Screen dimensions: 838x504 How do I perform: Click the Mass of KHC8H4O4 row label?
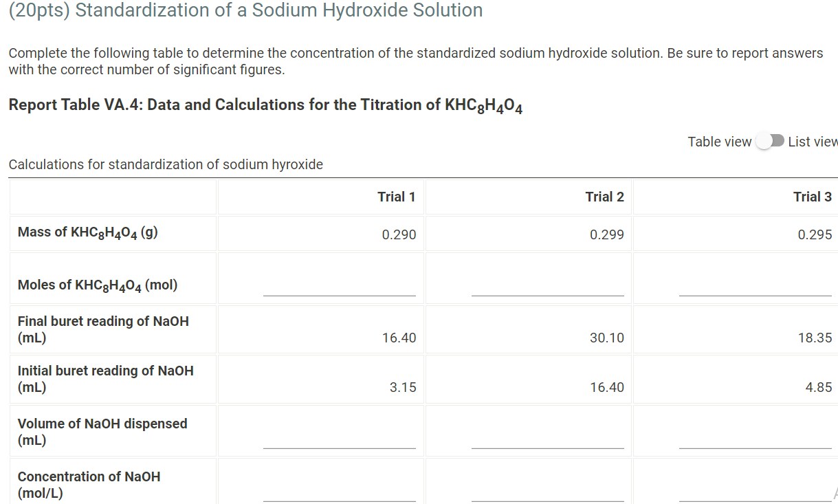pos(87,232)
